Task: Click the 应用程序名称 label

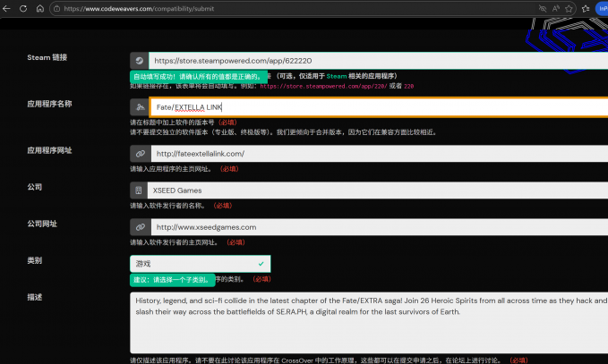Action: (49, 104)
